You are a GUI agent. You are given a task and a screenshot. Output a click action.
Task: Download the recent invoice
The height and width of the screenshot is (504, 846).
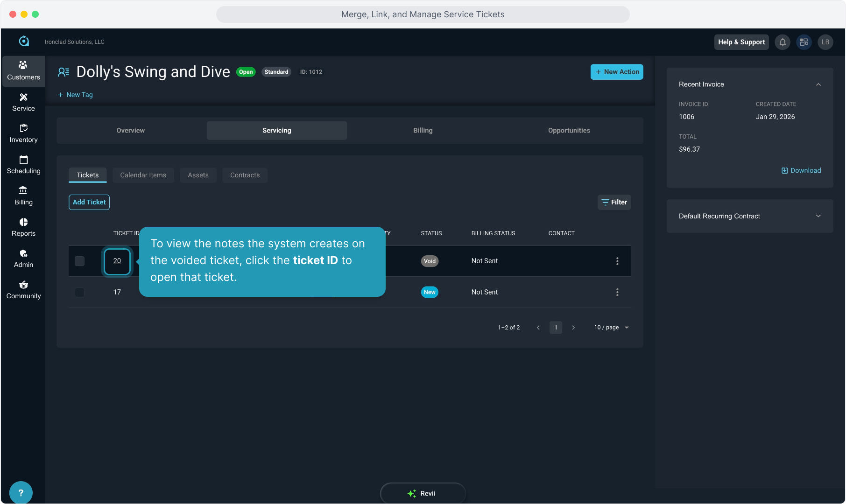[801, 171]
